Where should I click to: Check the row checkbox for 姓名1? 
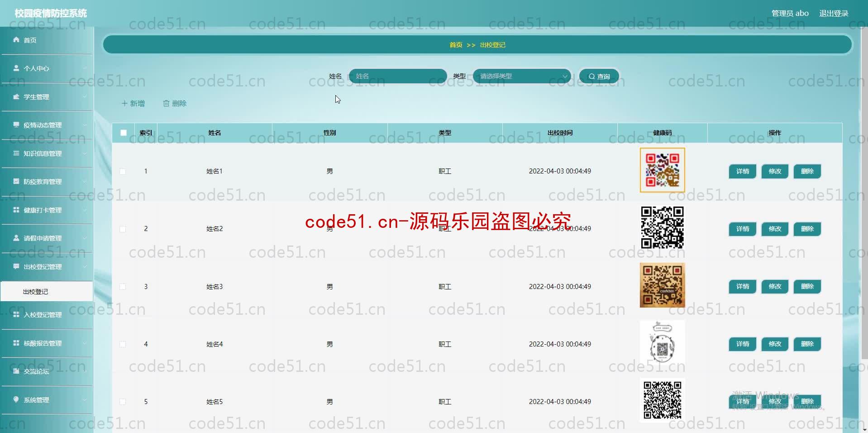[x=123, y=171]
